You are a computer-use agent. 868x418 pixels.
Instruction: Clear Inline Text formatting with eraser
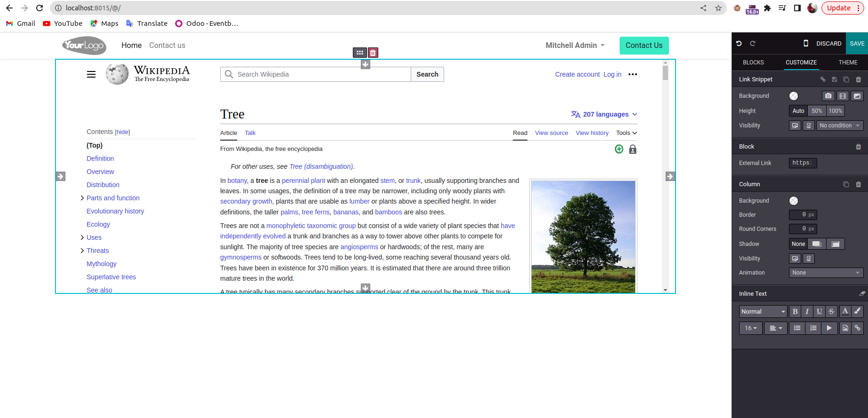[x=862, y=294]
